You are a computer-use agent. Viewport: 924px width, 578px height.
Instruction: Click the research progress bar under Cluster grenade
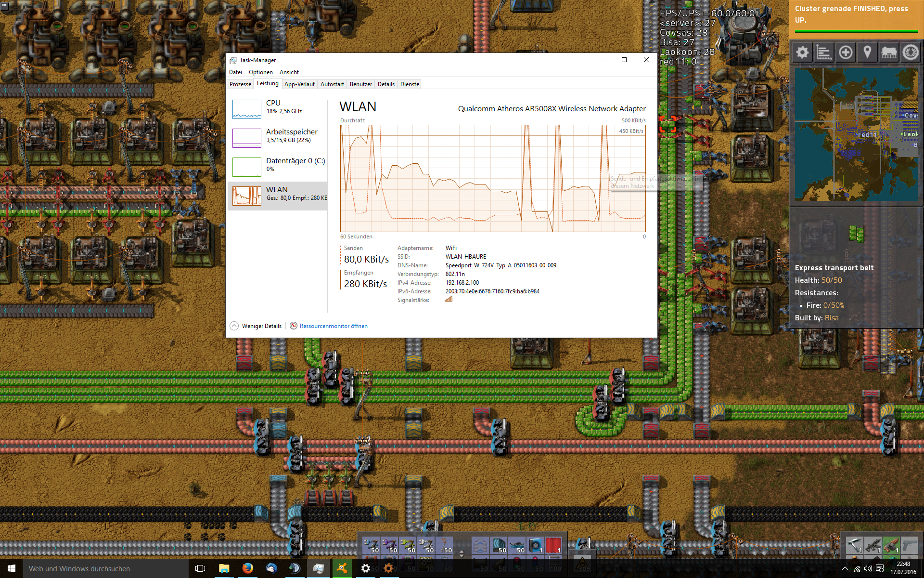[856, 32]
